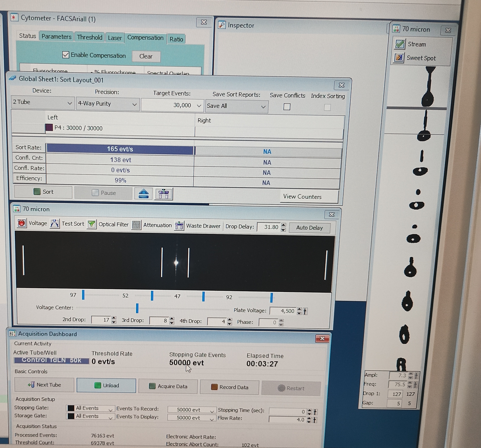Open the Waste Drawer icon
This screenshot has width=481, height=448.
[179, 226]
